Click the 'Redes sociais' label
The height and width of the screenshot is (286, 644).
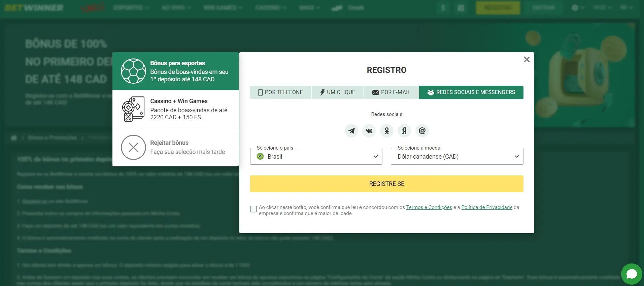click(x=386, y=114)
